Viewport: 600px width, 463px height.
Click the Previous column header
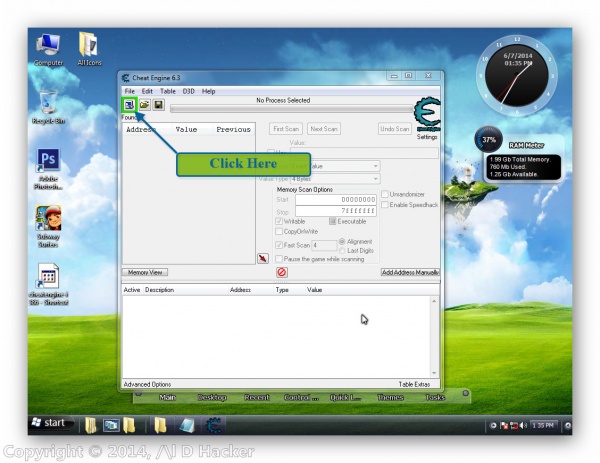[233, 129]
